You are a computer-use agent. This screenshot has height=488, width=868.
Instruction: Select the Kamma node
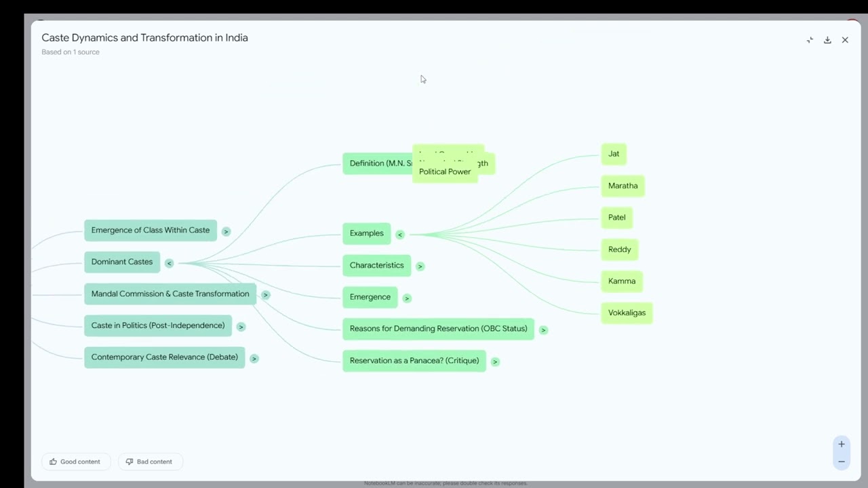[x=622, y=281]
